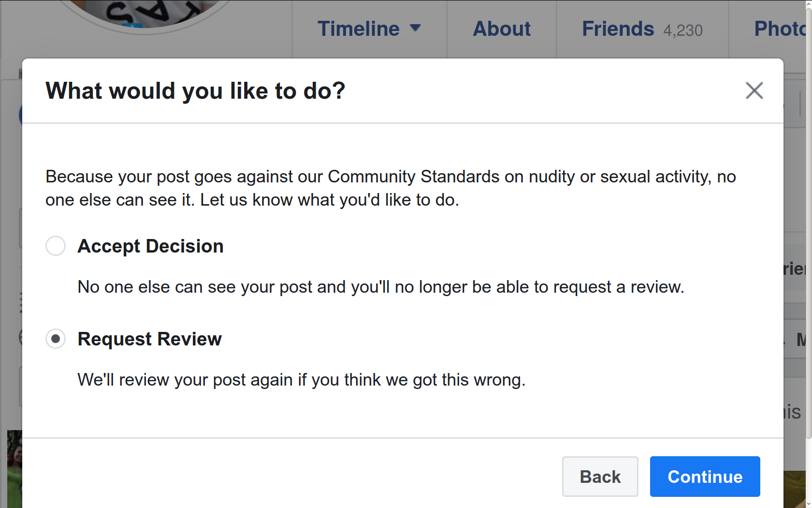Open the Photos tab
This screenshot has height=508, width=812.
click(780, 29)
